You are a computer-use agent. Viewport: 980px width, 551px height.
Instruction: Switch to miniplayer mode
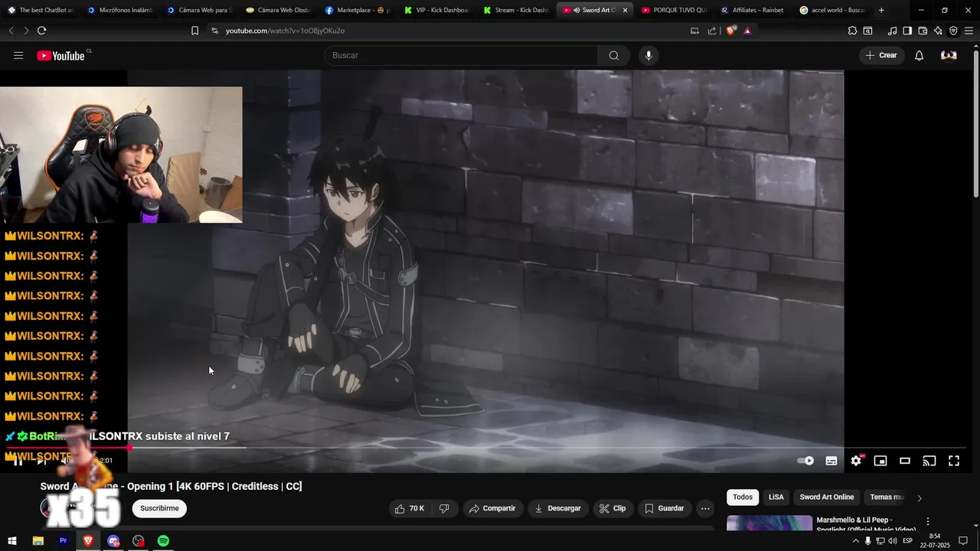click(x=880, y=461)
